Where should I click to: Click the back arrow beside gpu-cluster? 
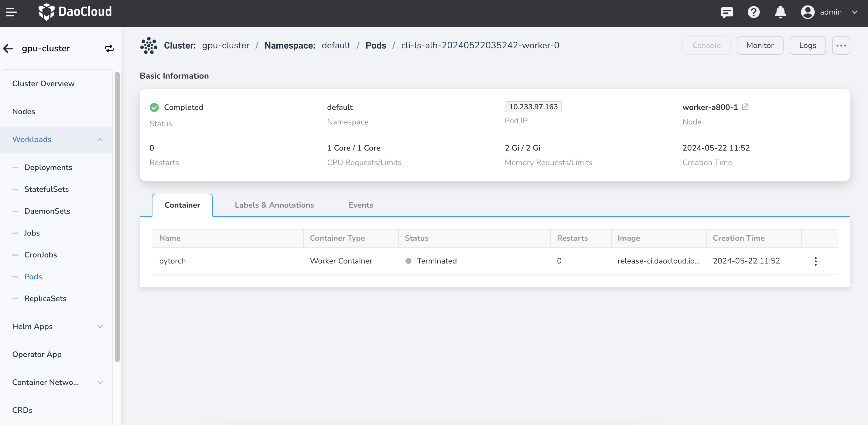tap(8, 49)
